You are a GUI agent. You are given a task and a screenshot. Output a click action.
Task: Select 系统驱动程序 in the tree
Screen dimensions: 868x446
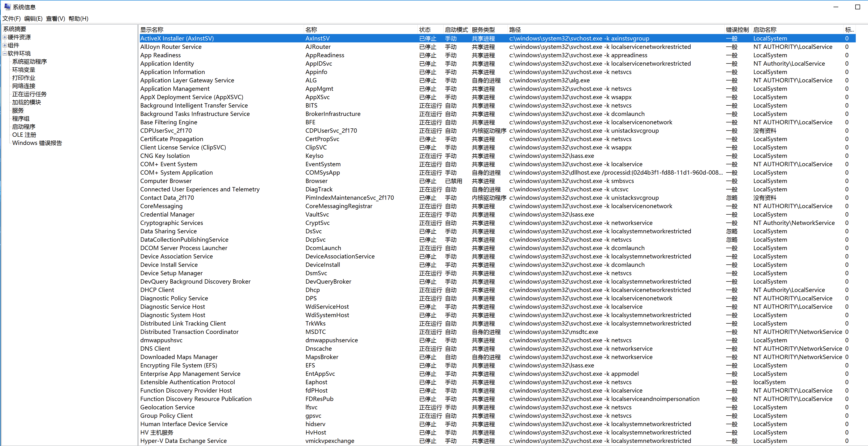(x=29, y=62)
